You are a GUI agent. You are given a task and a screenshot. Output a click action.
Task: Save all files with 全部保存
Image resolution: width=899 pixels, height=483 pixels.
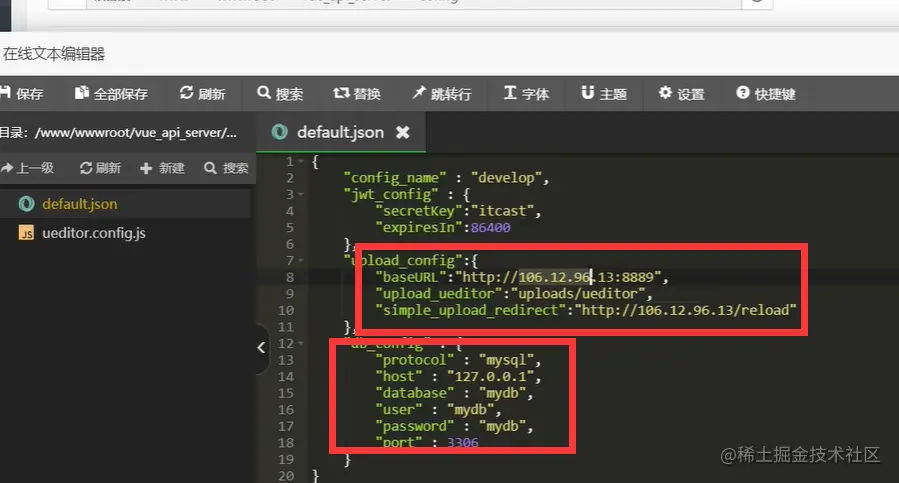[111, 94]
